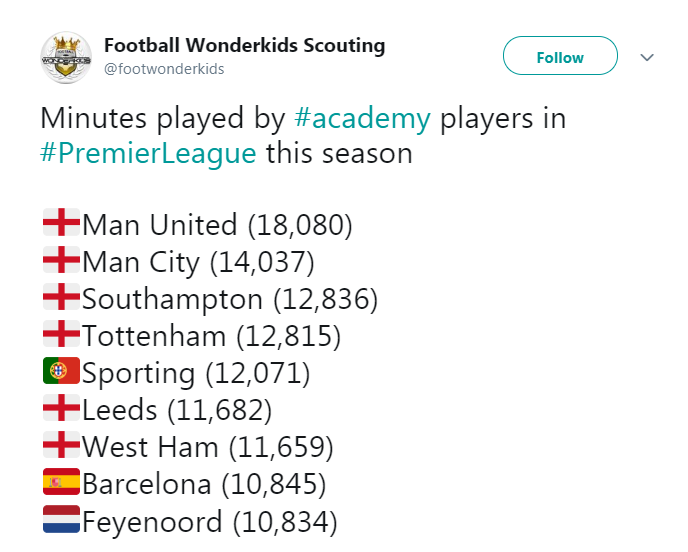Click the Football Wonderkids Scouting avatar
Viewport: 688px width, 552px height.
pos(66,57)
